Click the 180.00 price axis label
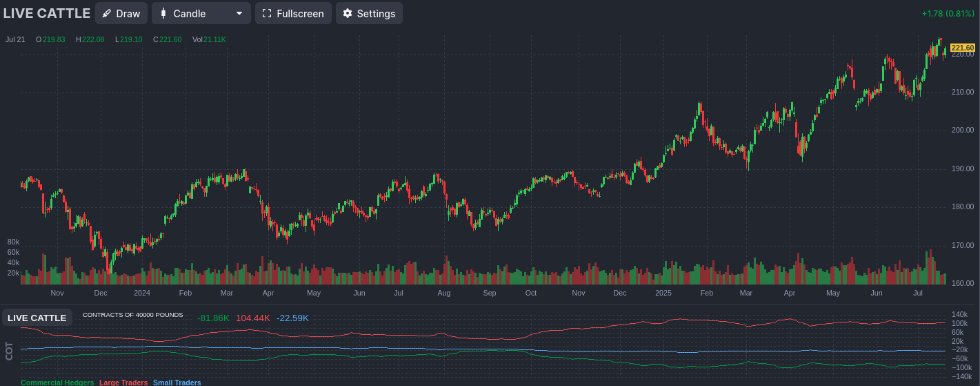 pyautogui.click(x=963, y=206)
